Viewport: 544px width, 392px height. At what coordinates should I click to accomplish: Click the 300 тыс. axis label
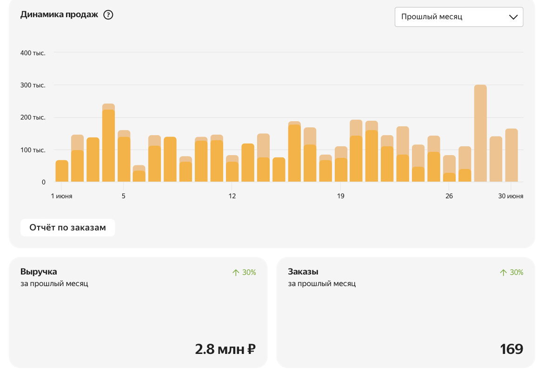[x=33, y=85]
